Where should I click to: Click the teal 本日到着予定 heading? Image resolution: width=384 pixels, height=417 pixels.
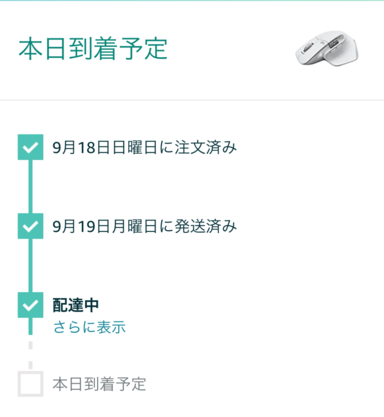point(93,49)
